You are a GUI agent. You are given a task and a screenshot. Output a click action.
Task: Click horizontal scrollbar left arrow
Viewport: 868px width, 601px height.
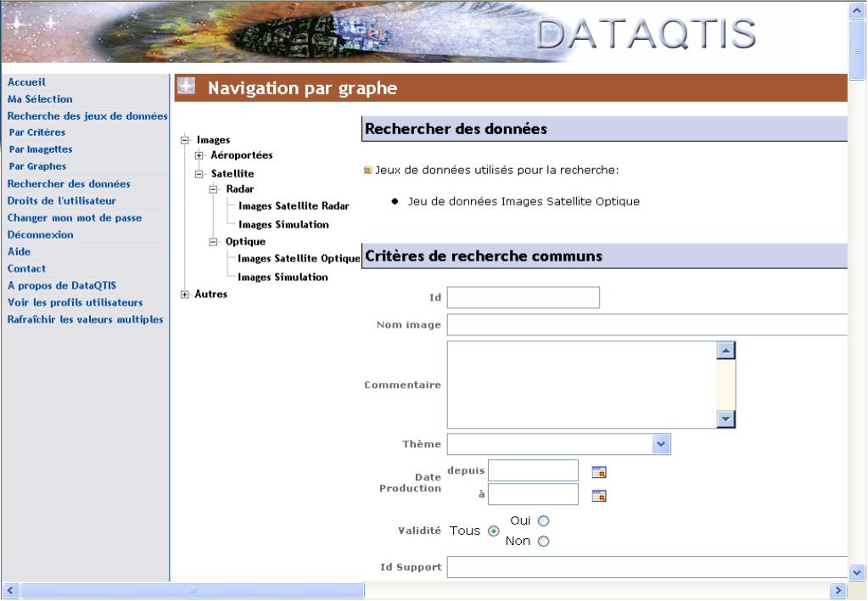[x=10, y=591]
